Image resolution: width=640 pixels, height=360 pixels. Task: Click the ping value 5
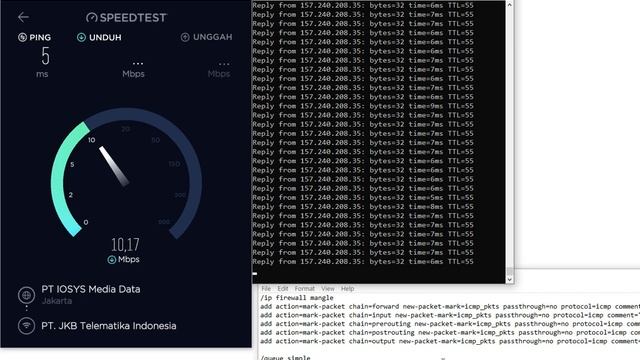tap(45, 56)
